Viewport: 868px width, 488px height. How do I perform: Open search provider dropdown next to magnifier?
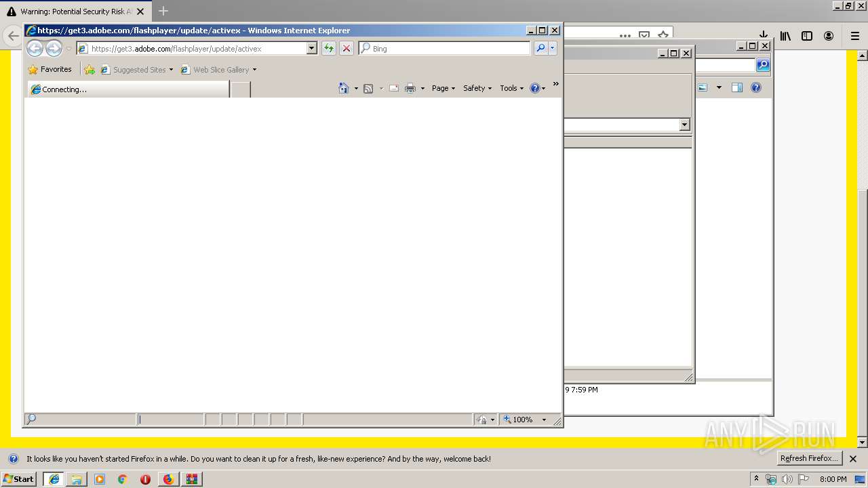[x=553, y=48]
